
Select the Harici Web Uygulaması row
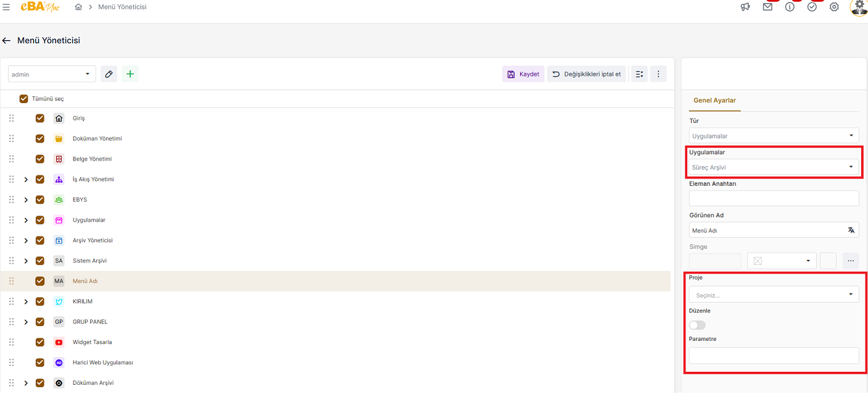(336, 363)
